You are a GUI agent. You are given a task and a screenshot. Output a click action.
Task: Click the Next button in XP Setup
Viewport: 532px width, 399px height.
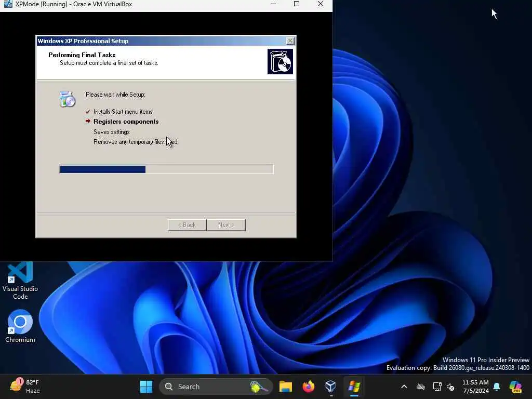coord(226,225)
